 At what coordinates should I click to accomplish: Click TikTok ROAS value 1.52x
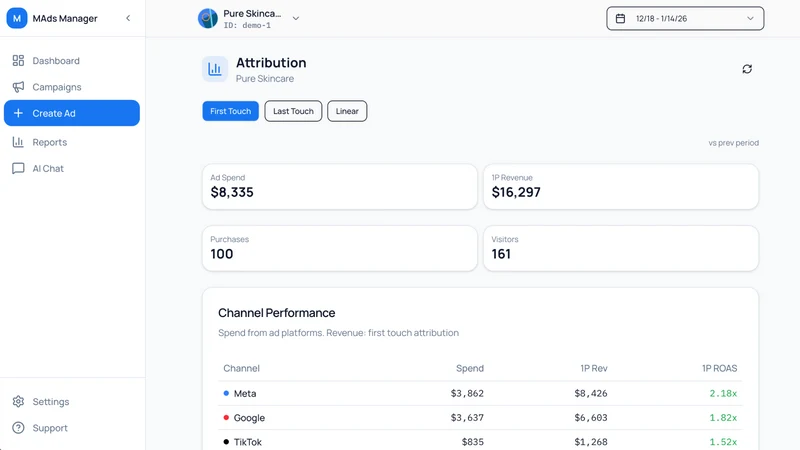click(723, 442)
